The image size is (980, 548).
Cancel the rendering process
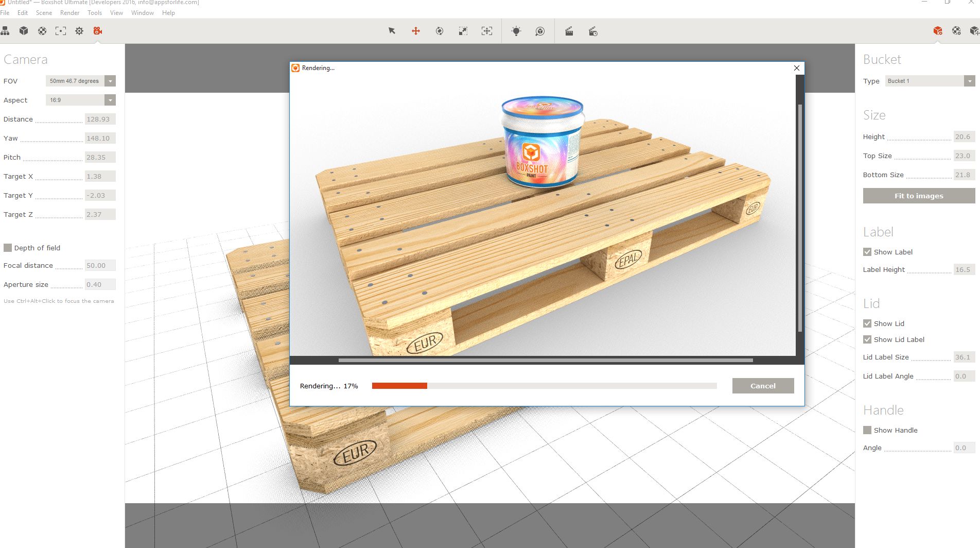pos(763,386)
